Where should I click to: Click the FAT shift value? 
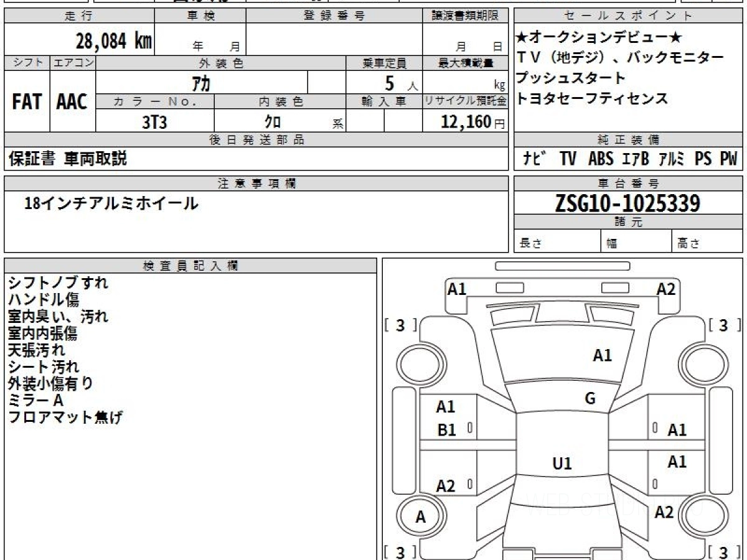[x=27, y=102]
